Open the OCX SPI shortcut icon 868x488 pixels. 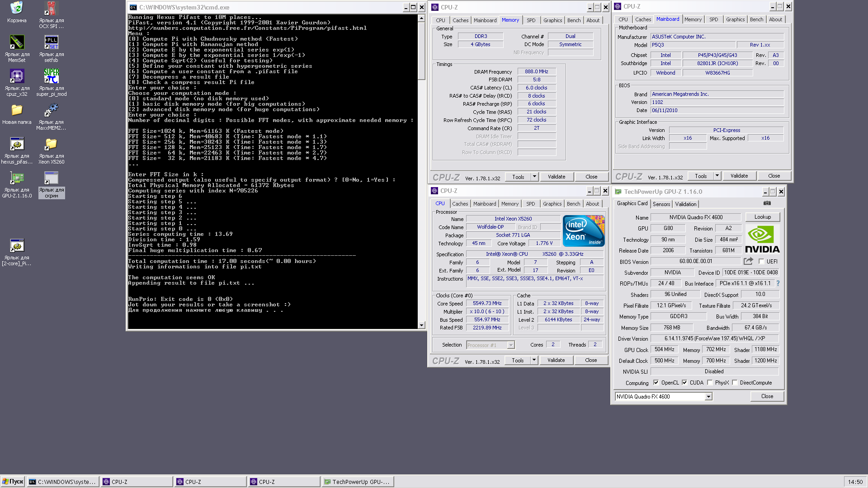coord(51,8)
